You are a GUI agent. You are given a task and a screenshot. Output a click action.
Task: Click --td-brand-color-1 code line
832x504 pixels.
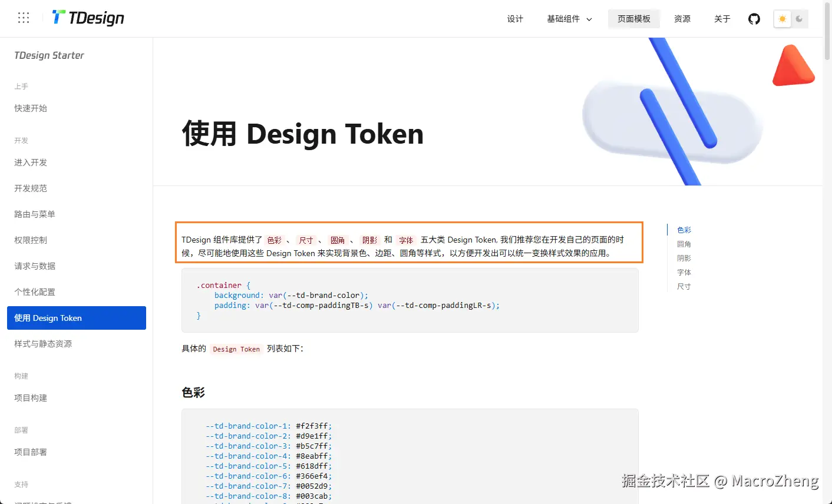click(269, 426)
